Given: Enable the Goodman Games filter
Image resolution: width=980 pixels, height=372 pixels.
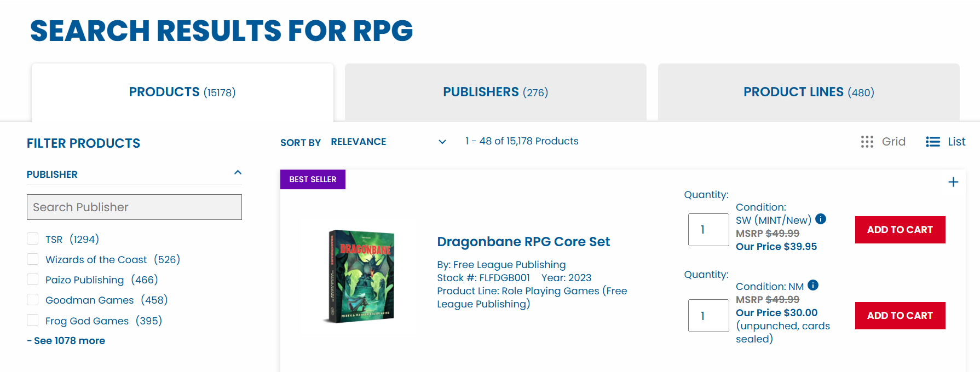Looking at the screenshot, I should click(x=33, y=300).
